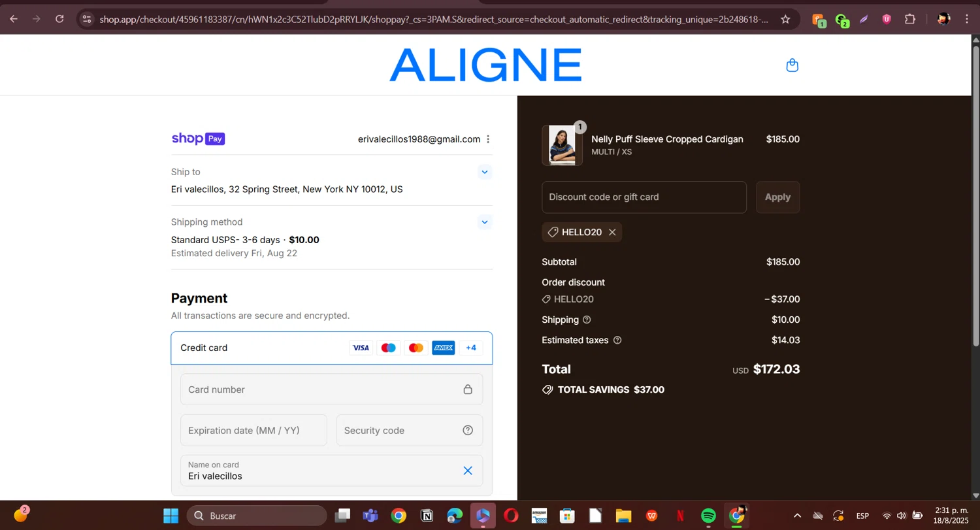Open the orange extension with badge 1

point(819,20)
